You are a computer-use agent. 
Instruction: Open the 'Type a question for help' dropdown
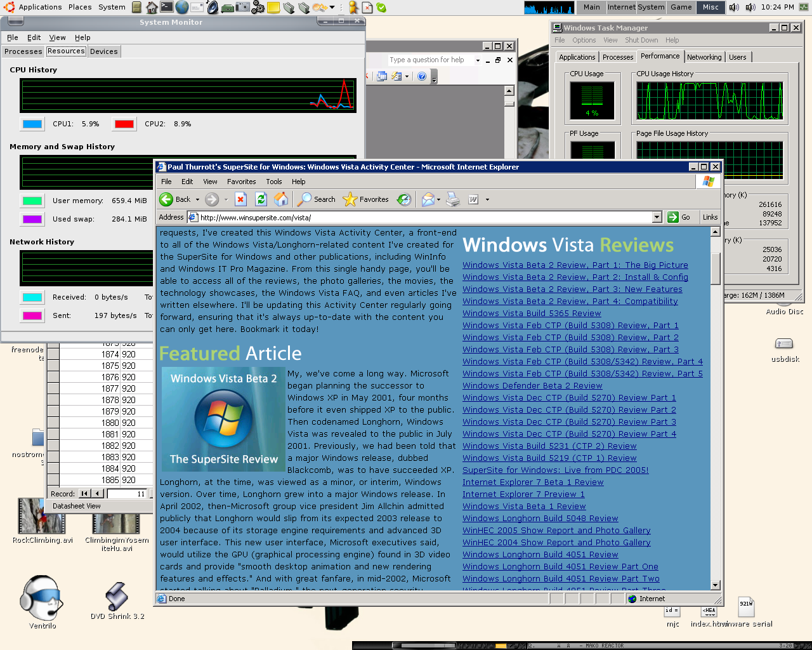(478, 60)
